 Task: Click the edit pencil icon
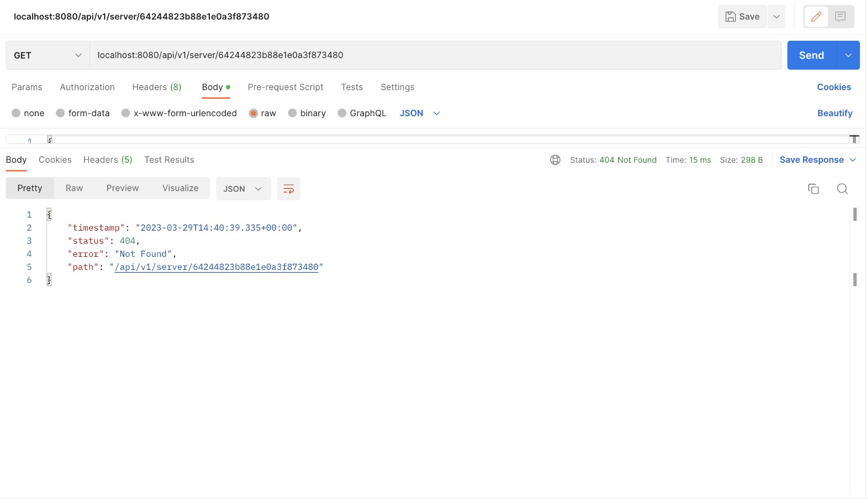(x=816, y=17)
